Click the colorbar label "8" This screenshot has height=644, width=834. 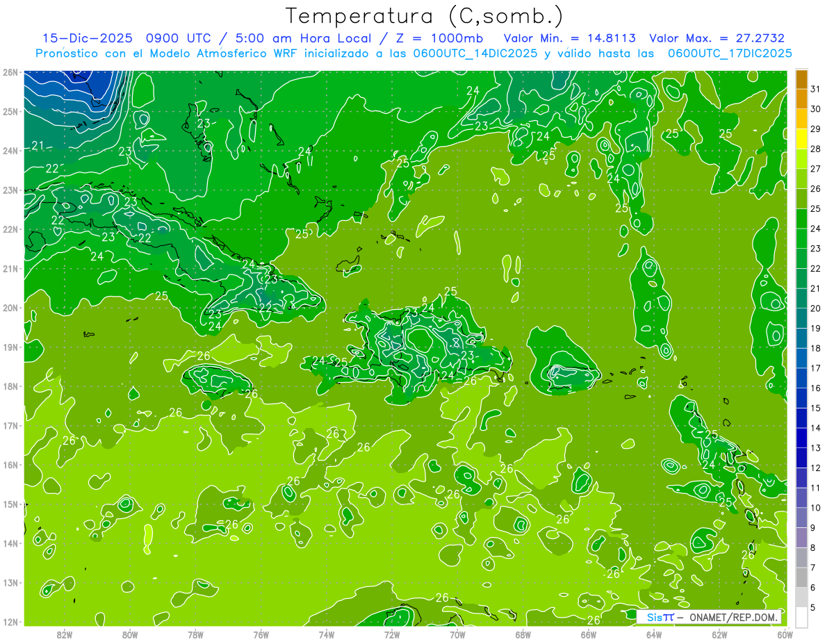tap(813, 547)
